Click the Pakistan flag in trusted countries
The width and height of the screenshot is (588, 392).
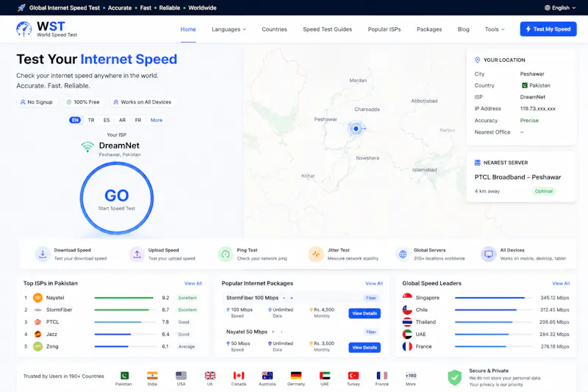click(124, 376)
